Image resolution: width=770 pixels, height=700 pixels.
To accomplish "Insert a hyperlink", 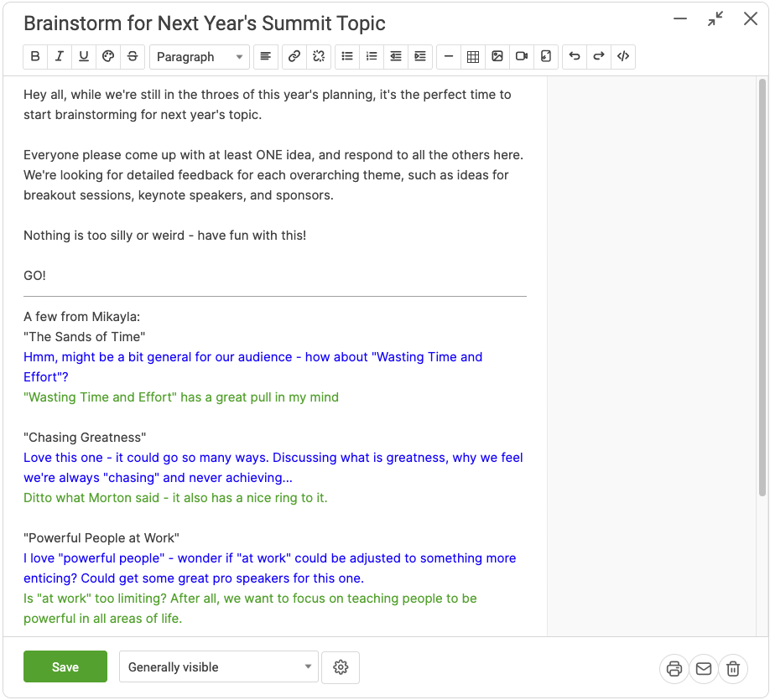I will tap(294, 57).
